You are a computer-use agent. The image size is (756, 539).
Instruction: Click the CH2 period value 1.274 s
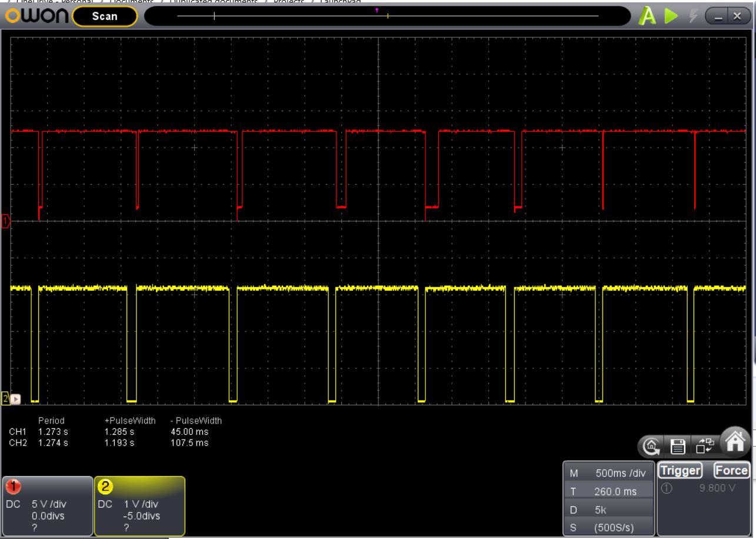53,442
